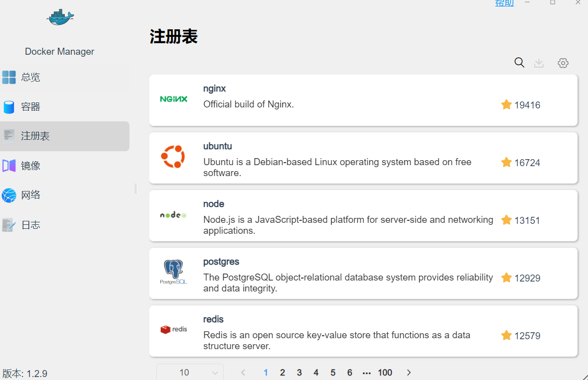Click the 13151 star count

pyautogui.click(x=527, y=221)
